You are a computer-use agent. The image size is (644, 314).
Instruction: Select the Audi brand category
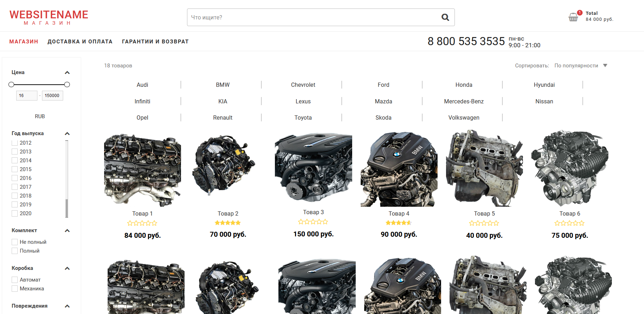[142, 85]
